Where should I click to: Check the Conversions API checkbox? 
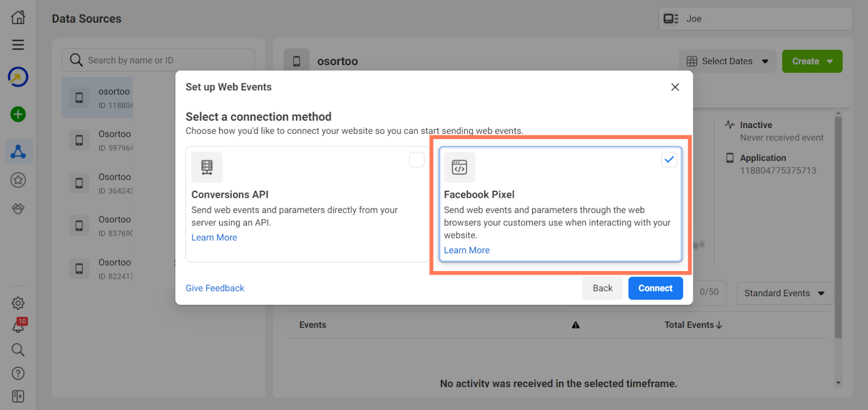(416, 160)
